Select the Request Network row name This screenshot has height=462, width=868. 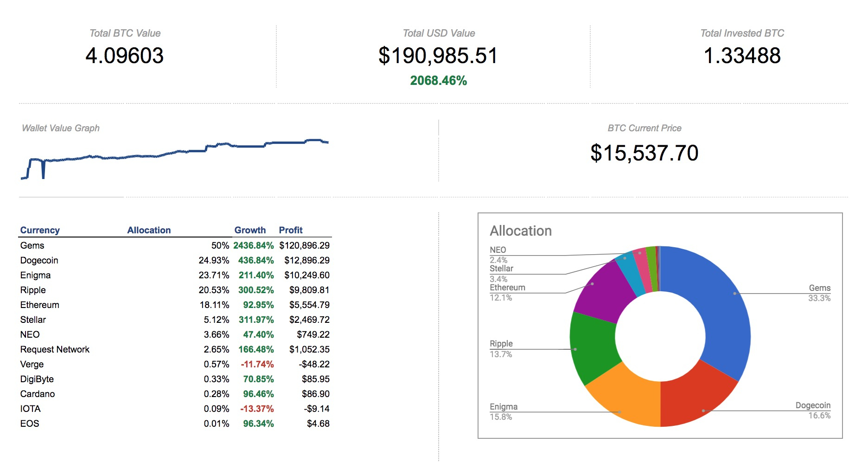click(55, 349)
